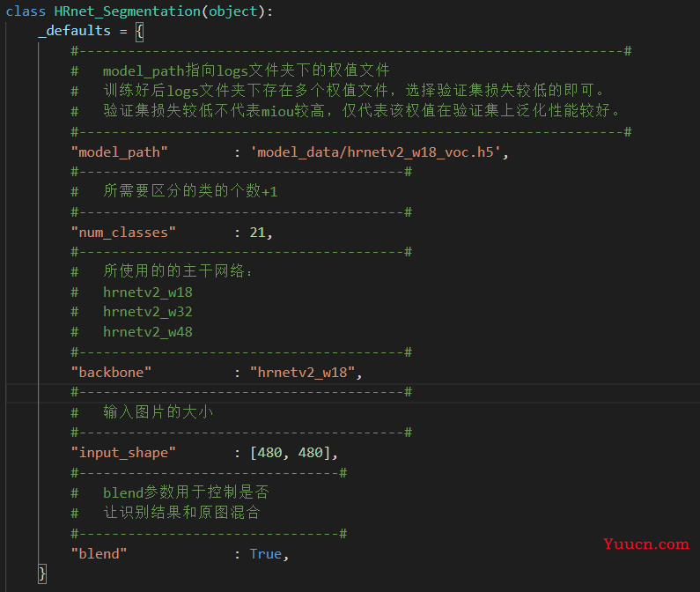700x592 pixels.
Task: Click the class keyword
Action: (26, 11)
